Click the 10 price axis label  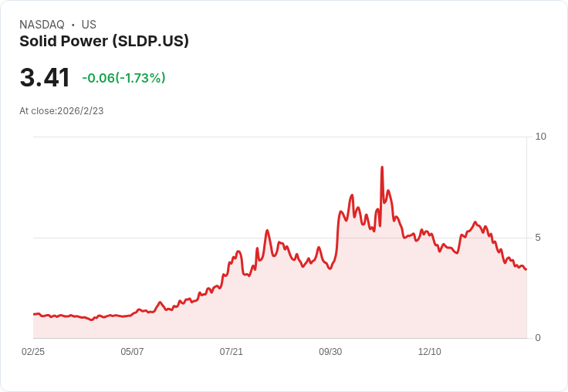540,137
